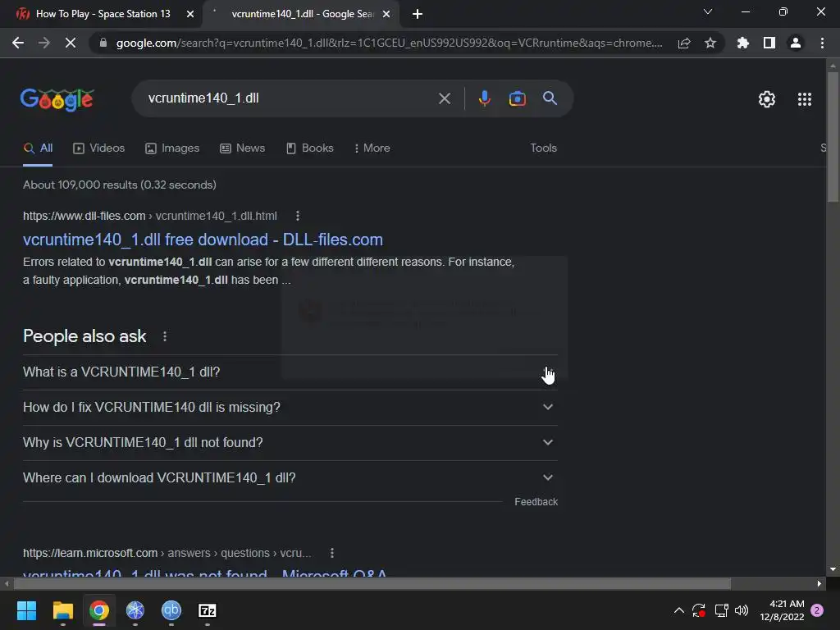Start voice search with microphone
Viewport: 840px width, 630px height.
pos(484,98)
